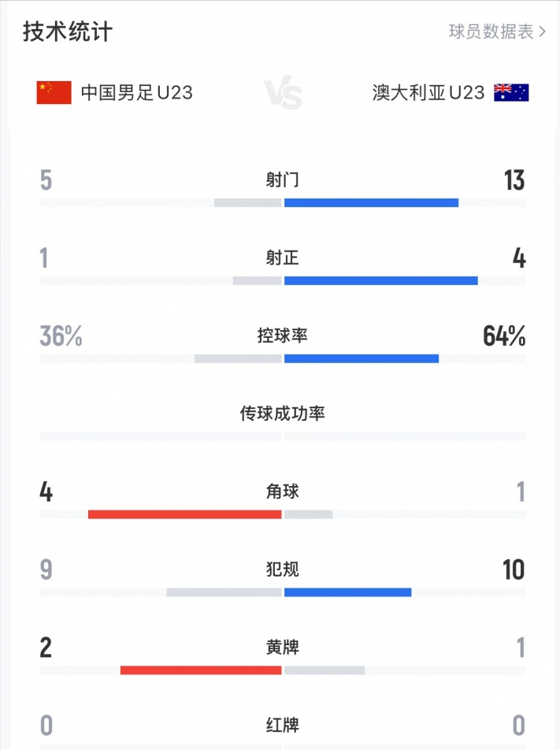Click the blue 犯规 fouls bar
560x750 pixels.
(347, 592)
